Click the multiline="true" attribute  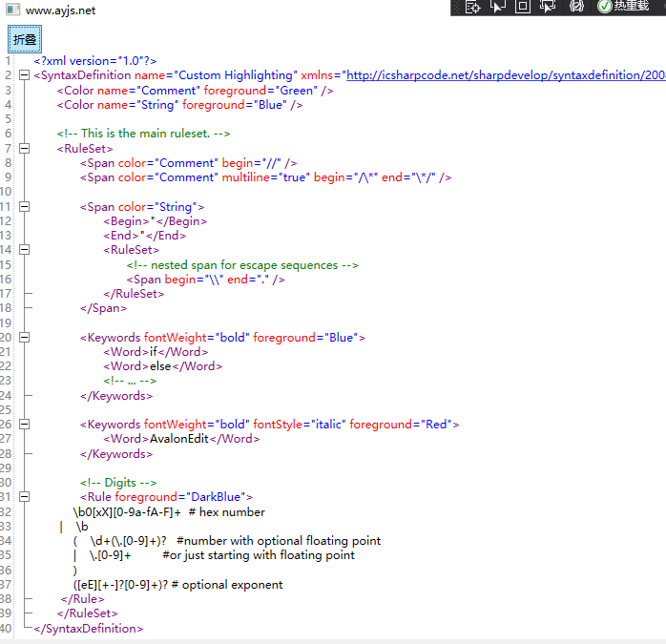pyautogui.click(x=266, y=177)
